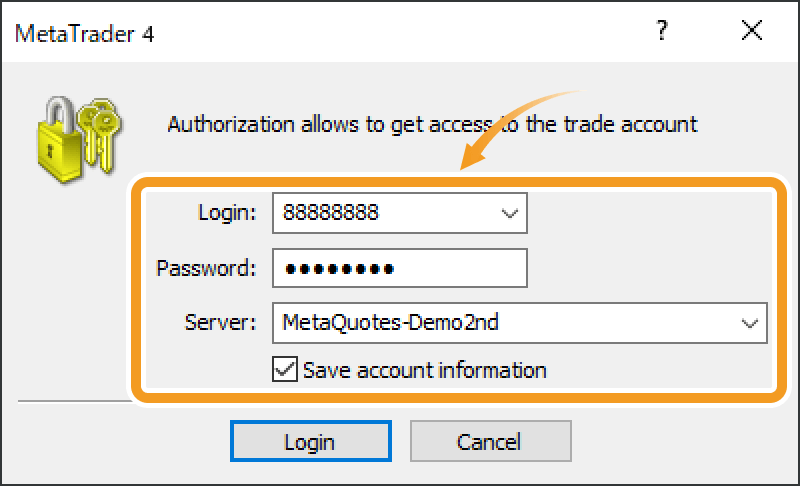The height and width of the screenshot is (486, 800).
Task: Click the "Save account information" label text
Action: 424,370
